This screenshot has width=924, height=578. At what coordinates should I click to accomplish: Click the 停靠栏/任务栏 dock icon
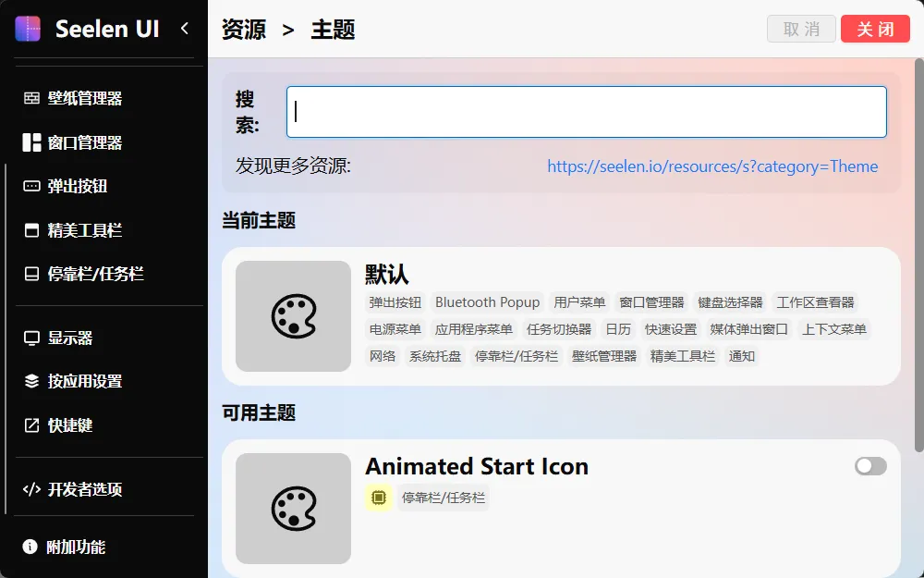click(31, 274)
